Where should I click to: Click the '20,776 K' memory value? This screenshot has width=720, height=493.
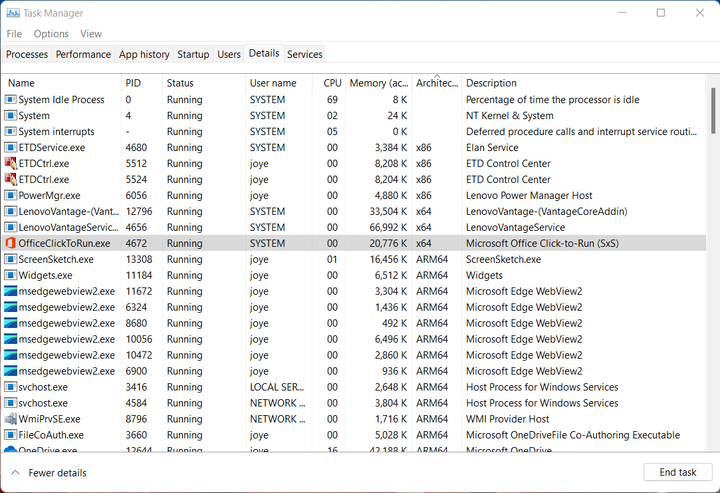(388, 243)
